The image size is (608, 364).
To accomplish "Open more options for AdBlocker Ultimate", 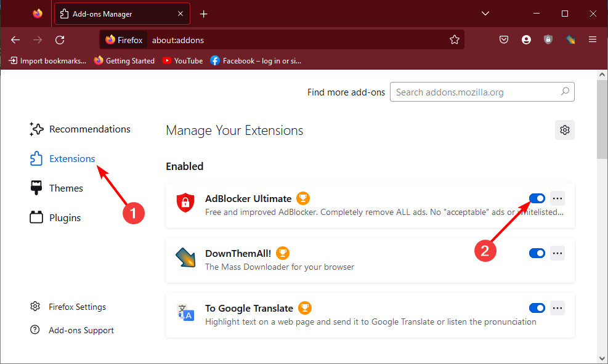I will [x=557, y=198].
